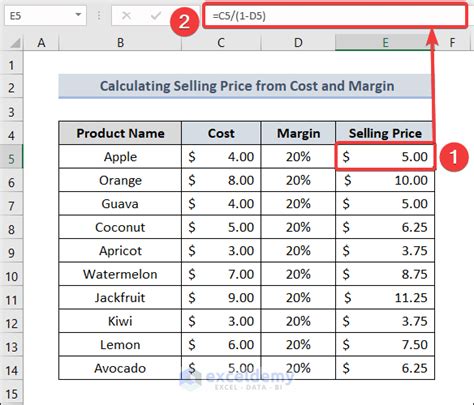Click the 'Margin' header cell
This screenshot has width=474, height=405.
[x=298, y=133]
